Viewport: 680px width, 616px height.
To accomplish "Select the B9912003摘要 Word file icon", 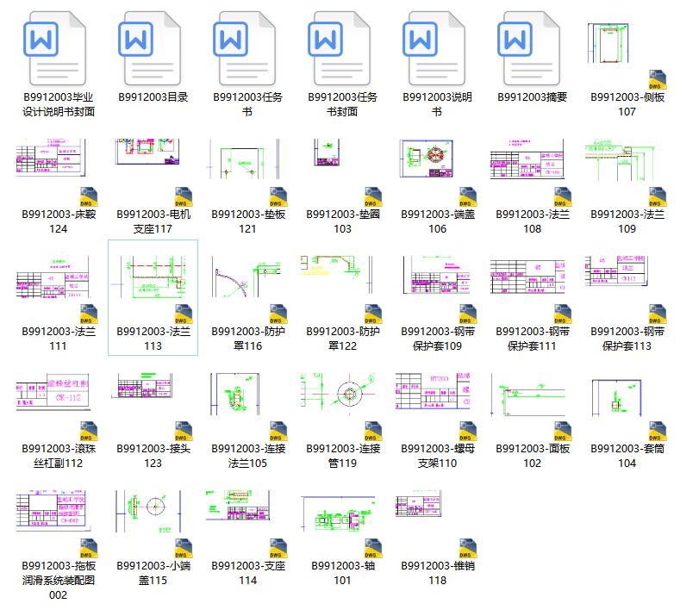I will pos(529,48).
